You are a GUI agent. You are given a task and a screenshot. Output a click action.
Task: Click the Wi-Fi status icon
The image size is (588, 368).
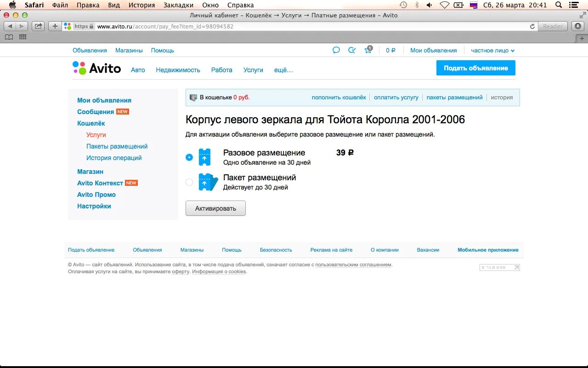[x=444, y=5]
